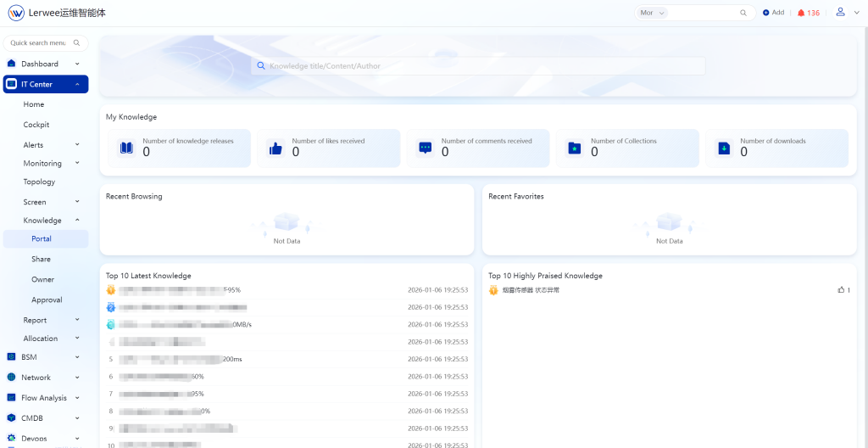This screenshot has width=868, height=448.
Task: Open the alert bell notifications
Action: pyautogui.click(x=801, y=13)
